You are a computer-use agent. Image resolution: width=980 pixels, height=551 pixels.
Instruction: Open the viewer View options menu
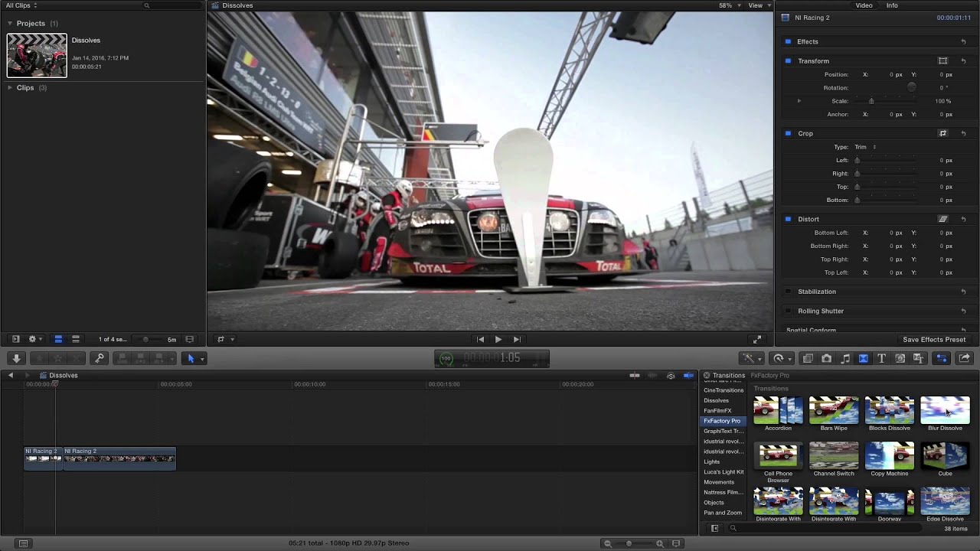click(x=758, y=5)
